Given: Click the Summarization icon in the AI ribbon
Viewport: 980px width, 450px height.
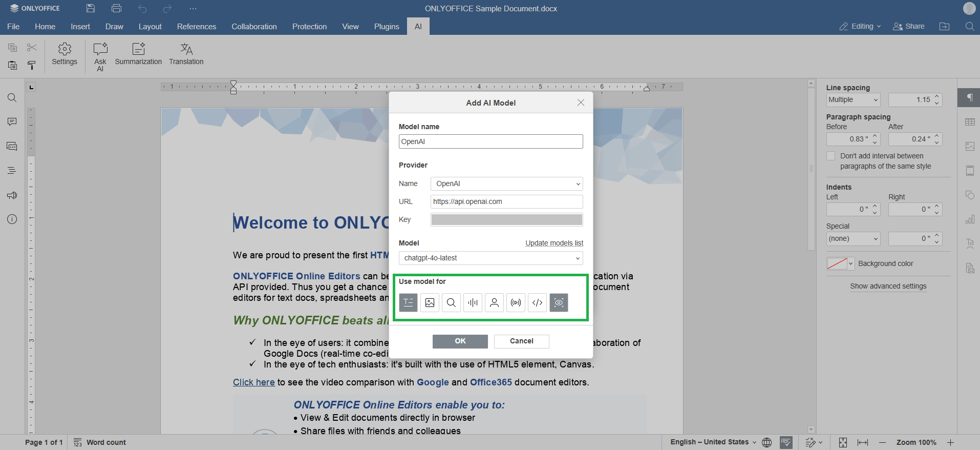Looking at the screenshot, I should pyautogui.click(x=138, y=49).
